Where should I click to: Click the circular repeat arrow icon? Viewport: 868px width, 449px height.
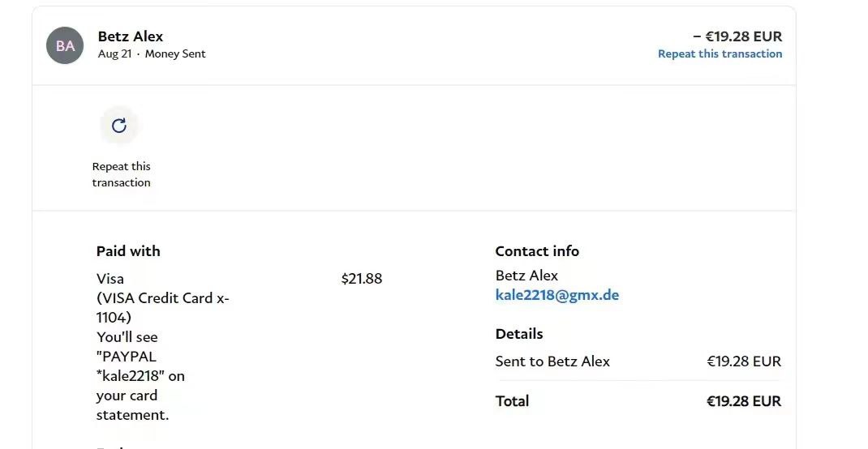click(x=119, y=126)
